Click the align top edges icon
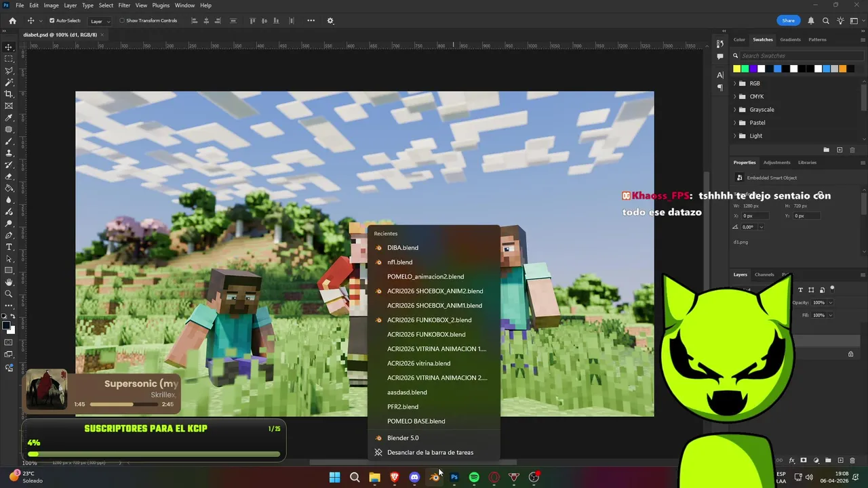The height and width of the screenshot is (488, 868). coord(253,21)
